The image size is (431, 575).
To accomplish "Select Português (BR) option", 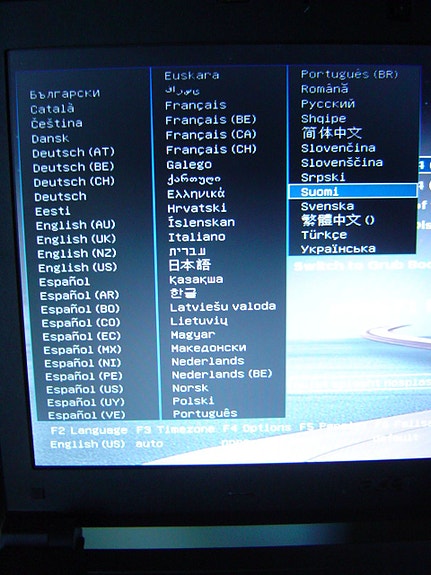I will (x=350, y=74).
